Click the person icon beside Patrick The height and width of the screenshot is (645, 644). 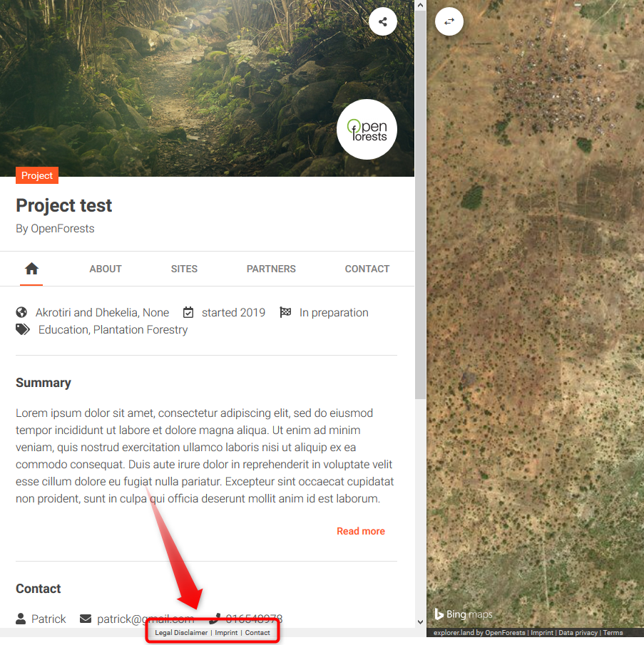click(21, 619)
